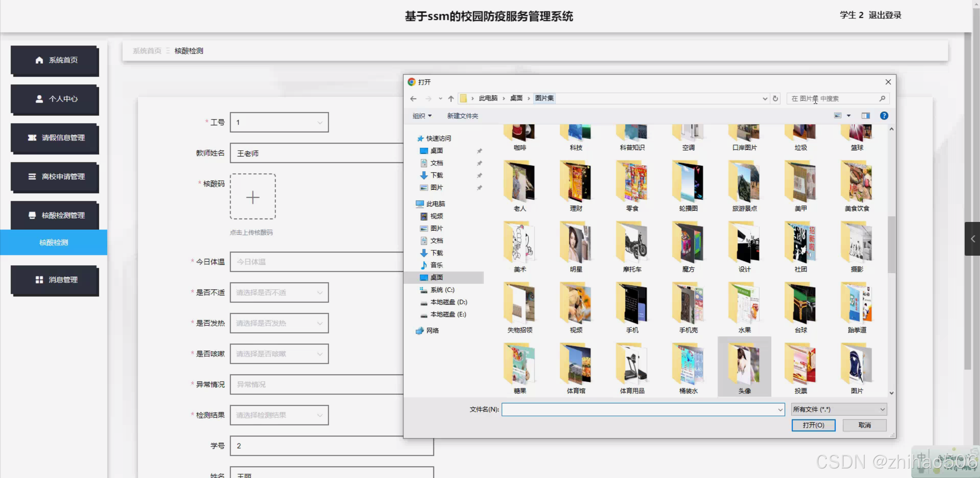Click the file list vertical scrollbar

(x=891, y=245)
